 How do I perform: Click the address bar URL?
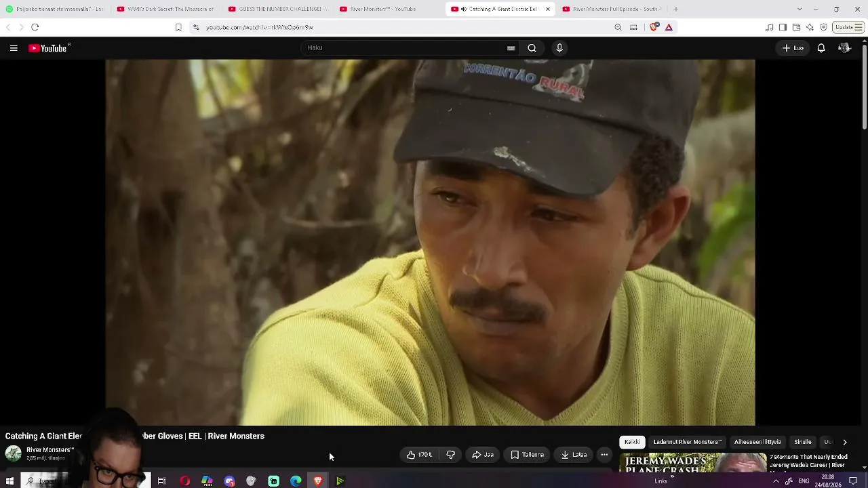(x=260, y=28)
